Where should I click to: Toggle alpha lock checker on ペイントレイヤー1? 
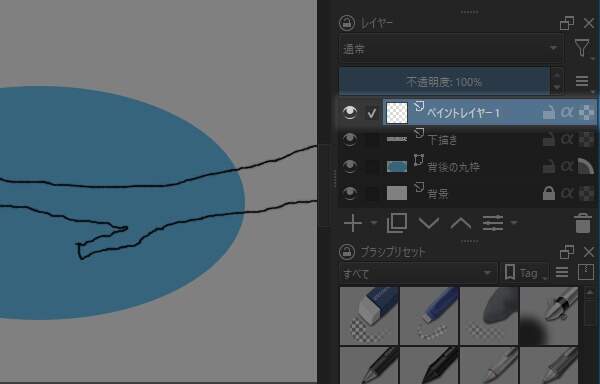point(586,113)
